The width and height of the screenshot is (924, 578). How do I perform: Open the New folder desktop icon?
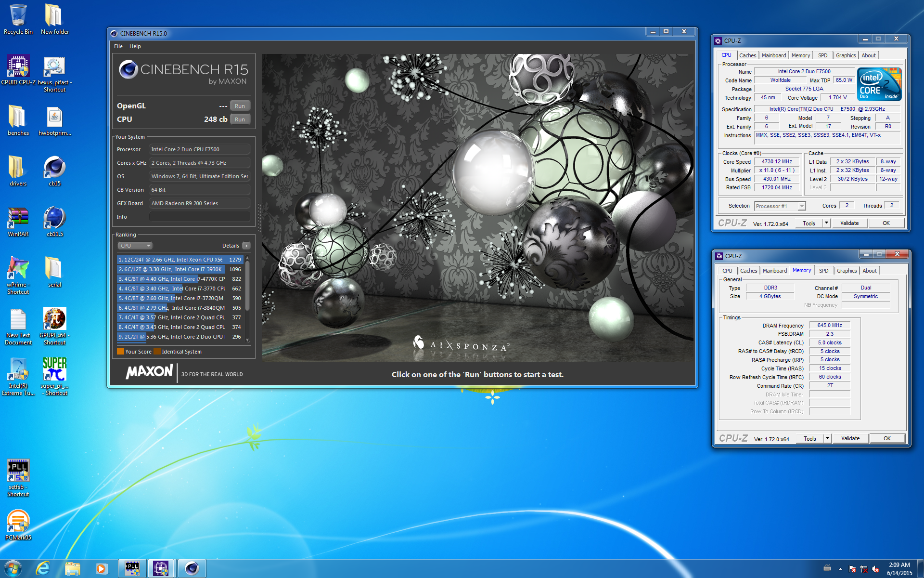click(55, 19)
